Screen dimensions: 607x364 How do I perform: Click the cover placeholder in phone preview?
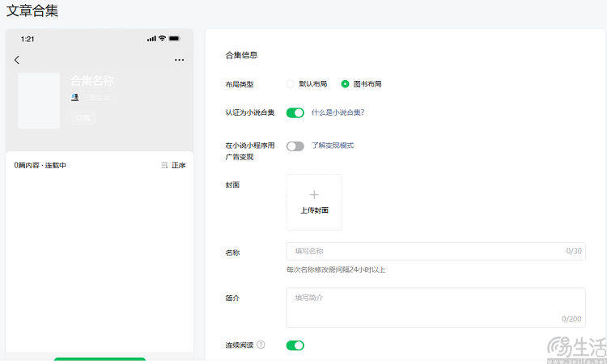[39, 101]
